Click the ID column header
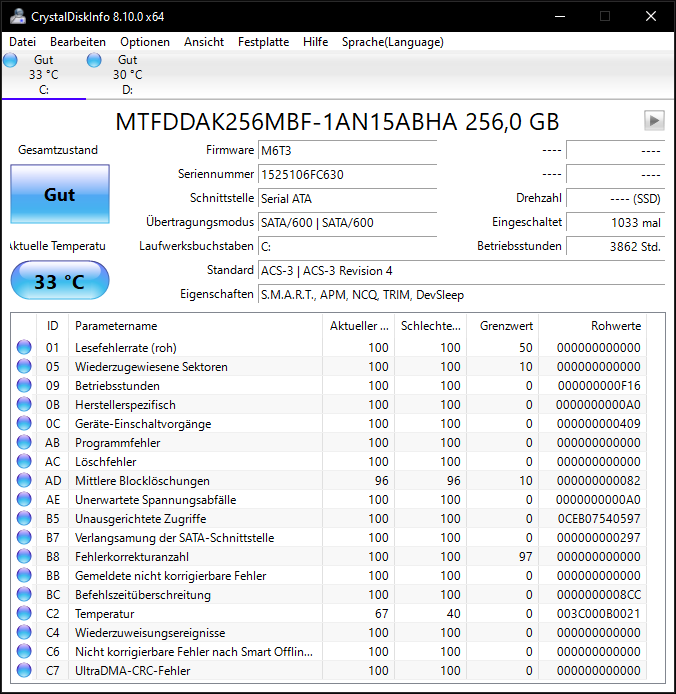The height and width of the screenshot is (694, 676). (x=52, y=326)
